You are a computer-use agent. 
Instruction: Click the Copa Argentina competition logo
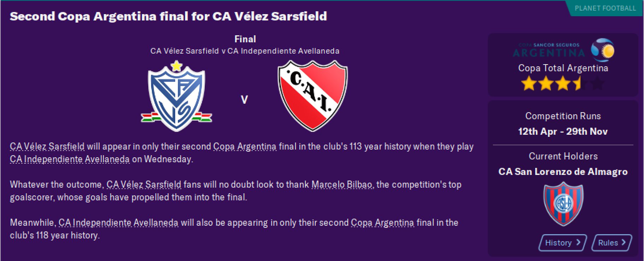(563, 50)
